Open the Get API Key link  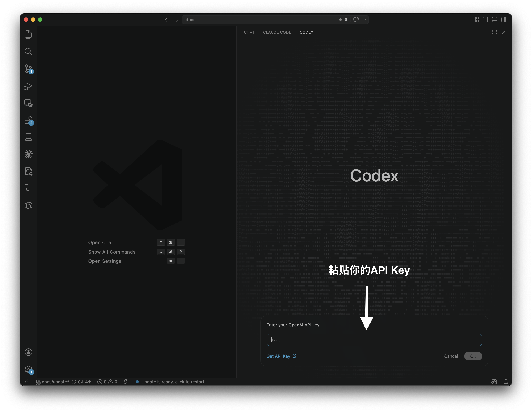point(281,356)
